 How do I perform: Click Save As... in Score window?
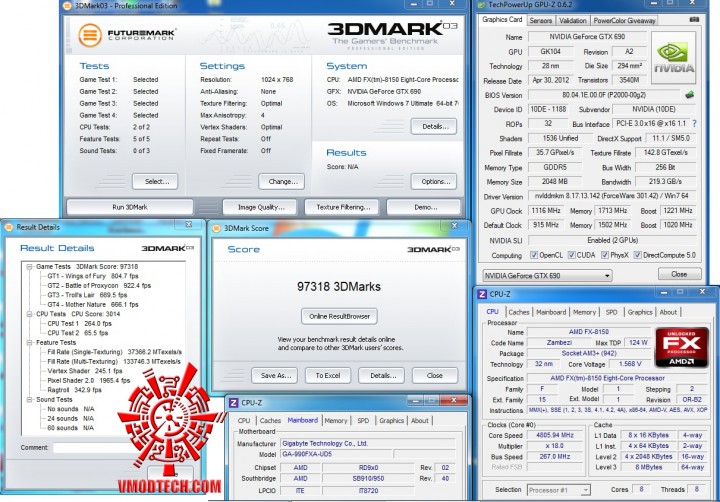[275, 376]
